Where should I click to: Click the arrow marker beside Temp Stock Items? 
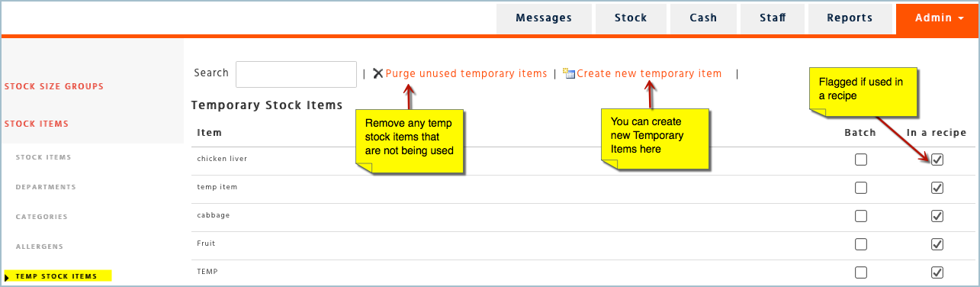[x=8, y=276]
